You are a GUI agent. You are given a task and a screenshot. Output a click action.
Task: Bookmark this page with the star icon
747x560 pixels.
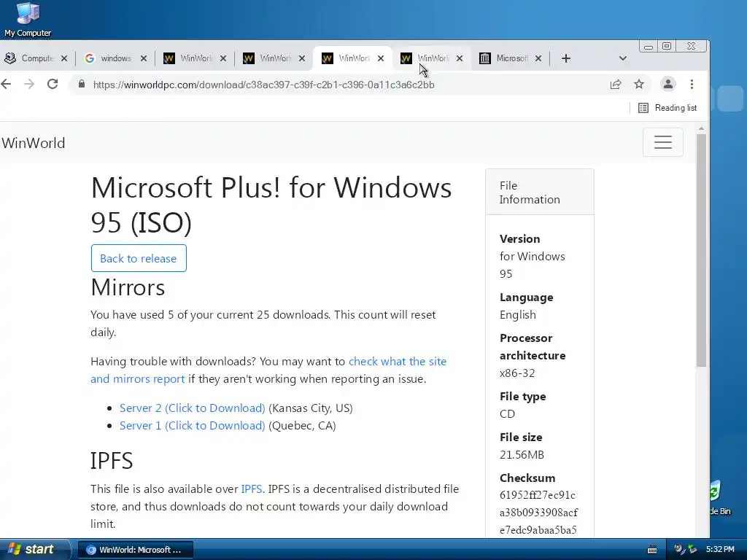639,85
